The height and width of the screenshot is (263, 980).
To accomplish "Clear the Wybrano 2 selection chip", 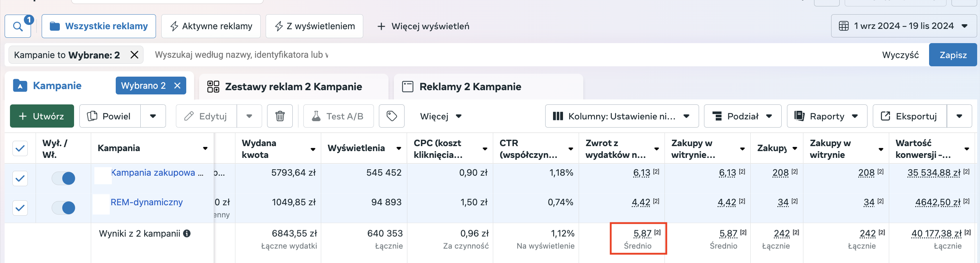I will click(x=177, y=86).
